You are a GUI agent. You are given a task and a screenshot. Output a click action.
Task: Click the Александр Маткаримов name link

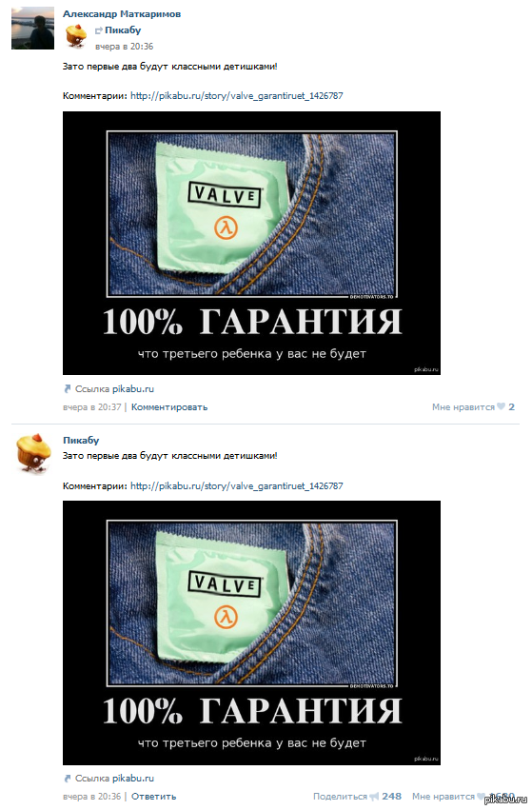(x=122, y=14)
